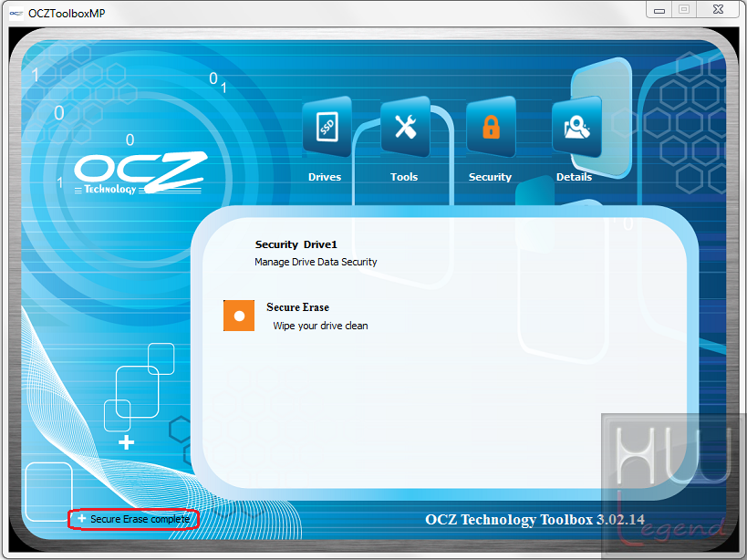Viewport: 747px width, 560px height.
Task: Click the Drives label
Action: 325,177
